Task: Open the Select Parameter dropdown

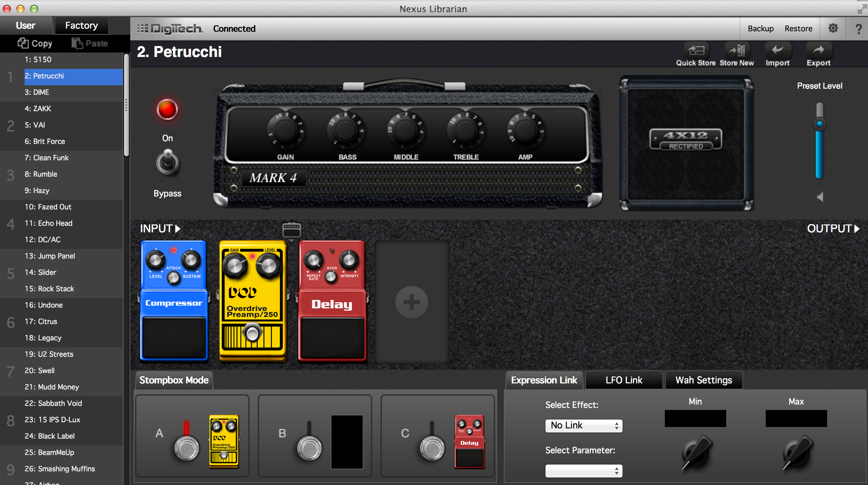Action: pos(584,471)
